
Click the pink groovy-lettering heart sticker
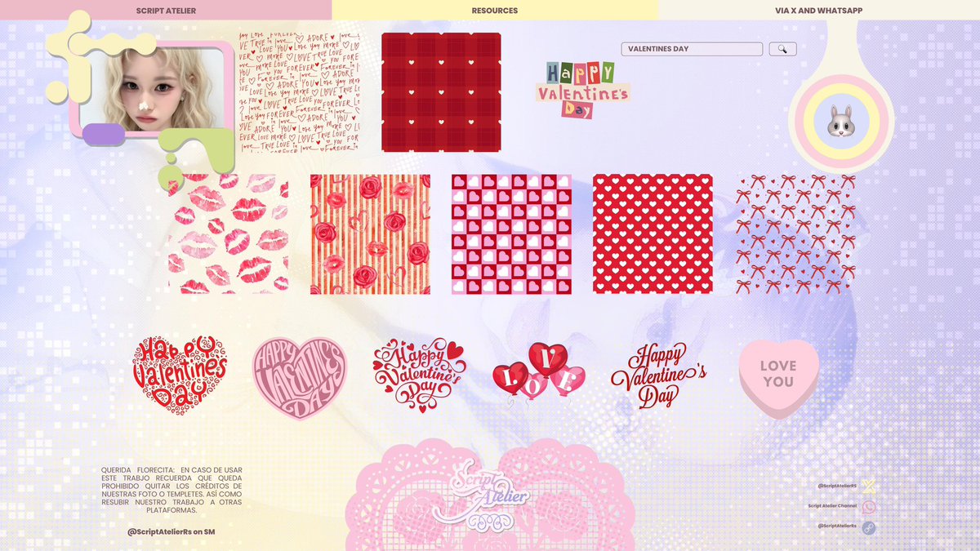[299, 378]
